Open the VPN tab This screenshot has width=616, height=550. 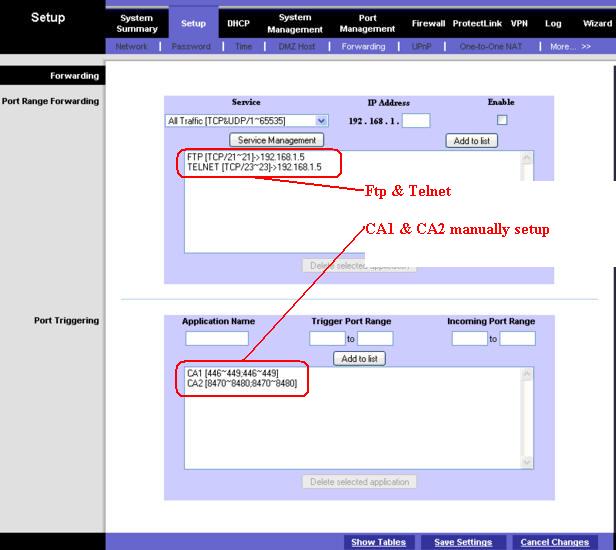click(x=519, y=24)
